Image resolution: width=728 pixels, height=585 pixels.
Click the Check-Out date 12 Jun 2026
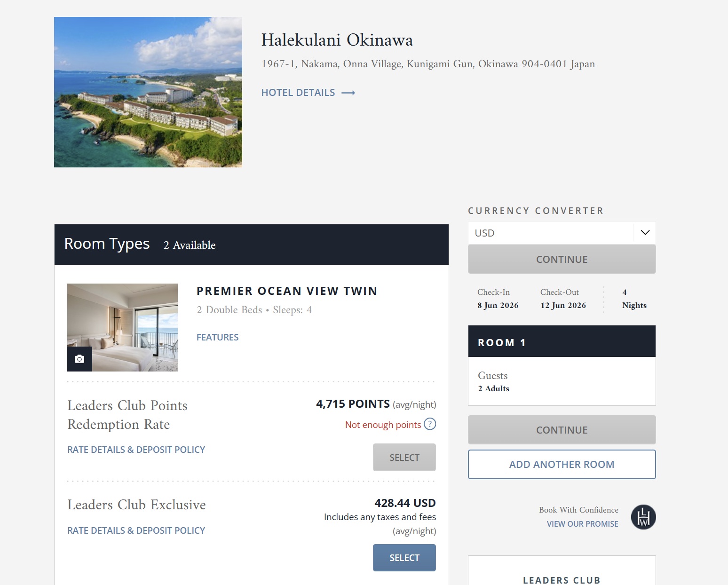[563, 305]
